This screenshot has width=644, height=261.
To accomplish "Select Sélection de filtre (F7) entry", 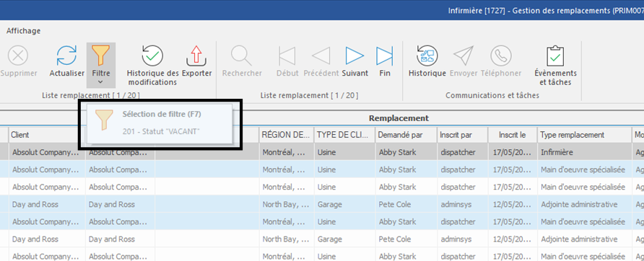I will [160, 123].
